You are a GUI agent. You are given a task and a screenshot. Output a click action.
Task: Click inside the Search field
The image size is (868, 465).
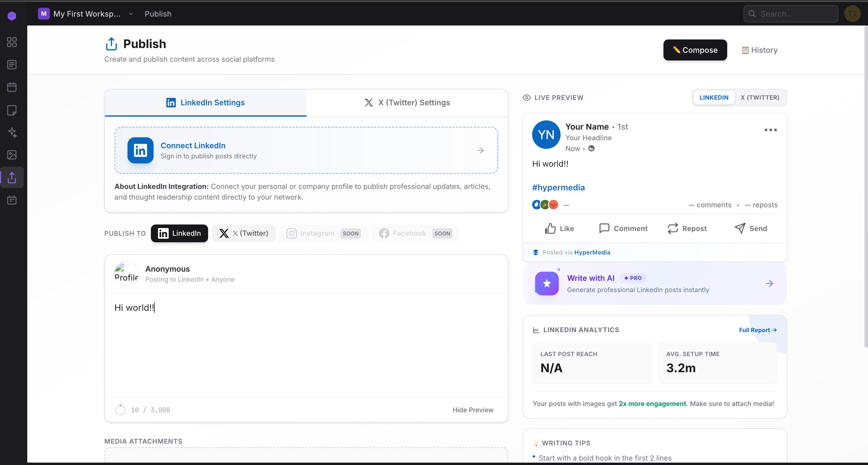pos(791,14)
